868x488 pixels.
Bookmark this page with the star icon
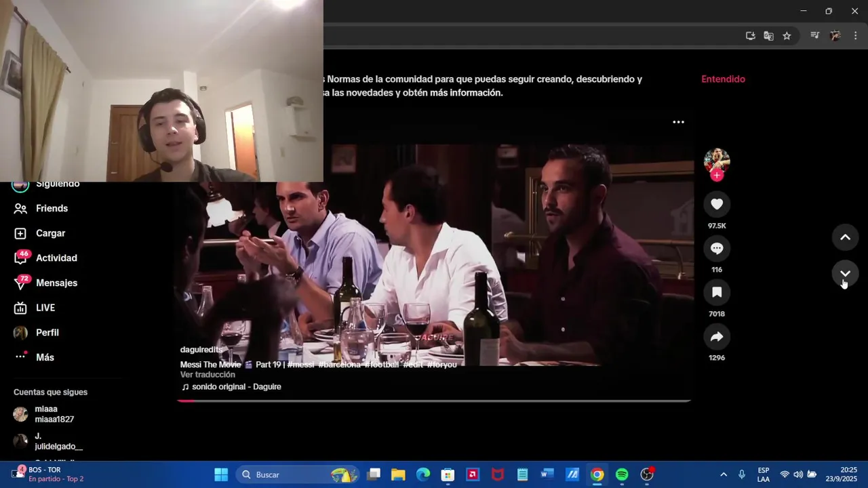787,36
